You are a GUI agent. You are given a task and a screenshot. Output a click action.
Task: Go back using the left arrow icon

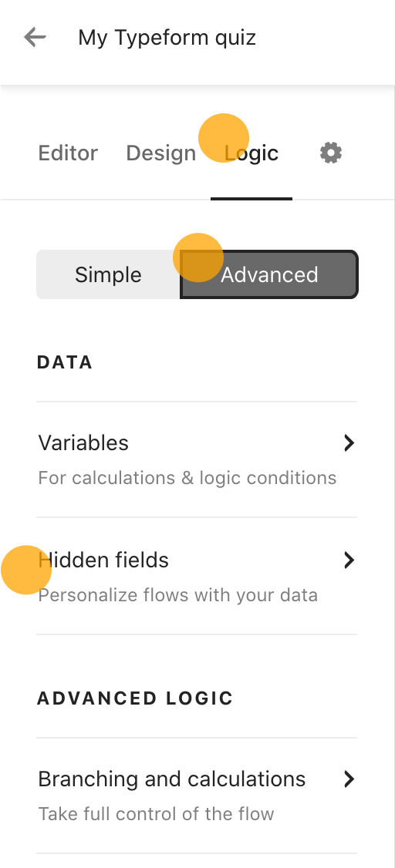(x=35, y=38)
